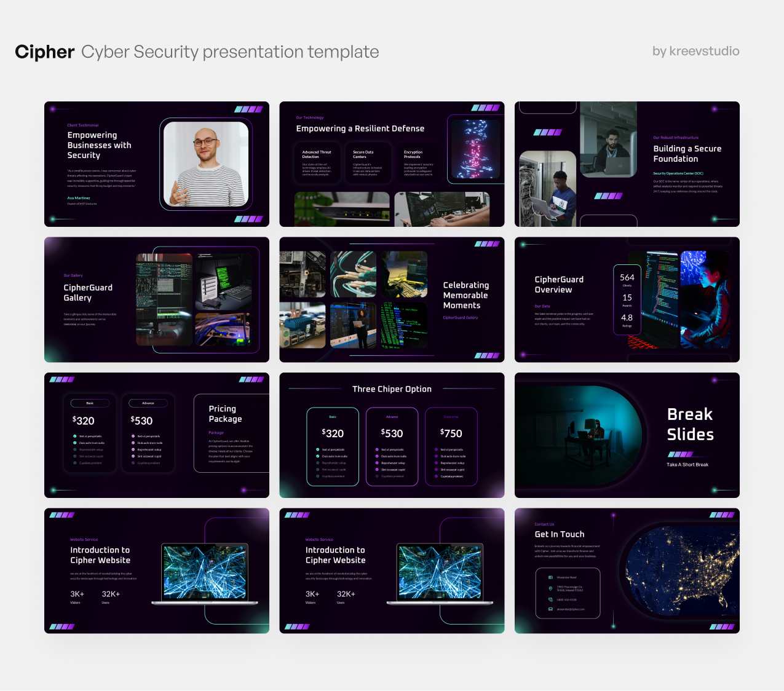Click the Contact Us label above Get In Touch
The width and height of the screenshot is (784, 691).
(x=546, y=524)
